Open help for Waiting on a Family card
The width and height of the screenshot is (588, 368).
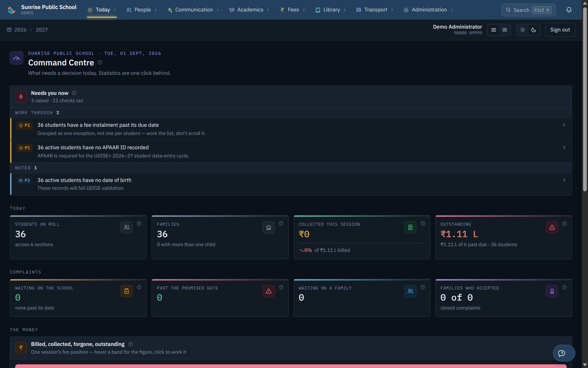(x=423, y=287)
